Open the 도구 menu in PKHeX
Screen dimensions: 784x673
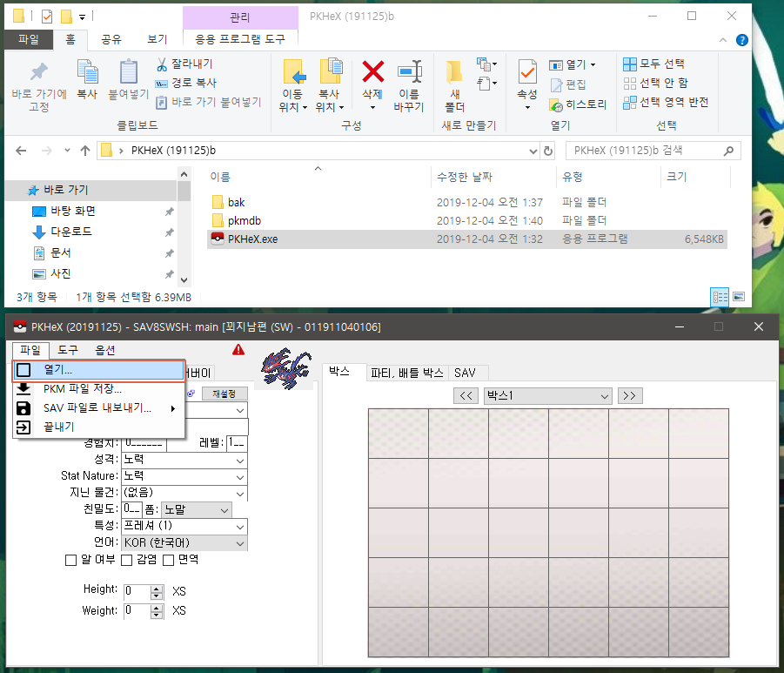pos(68,350)
